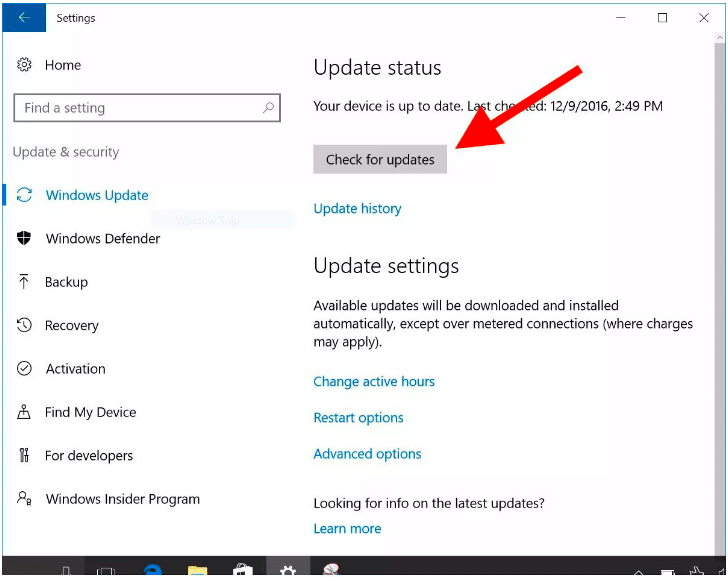Image resolution: width=728 pixels, height=577 pixels.
Task: Click the Update settings heading
Action: (x=386, y=266)
